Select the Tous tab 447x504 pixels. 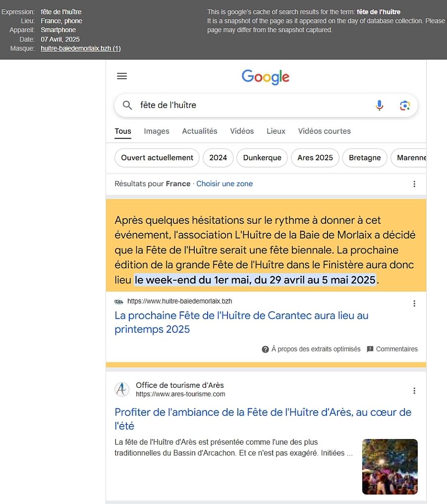click(123, 131)
